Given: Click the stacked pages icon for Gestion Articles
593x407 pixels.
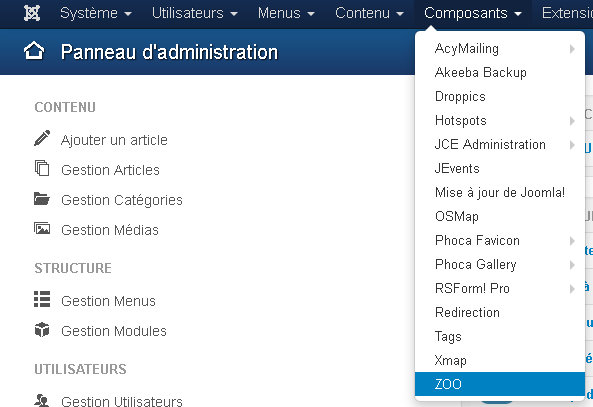Looking at the screenshot, I should click(42, 168).
